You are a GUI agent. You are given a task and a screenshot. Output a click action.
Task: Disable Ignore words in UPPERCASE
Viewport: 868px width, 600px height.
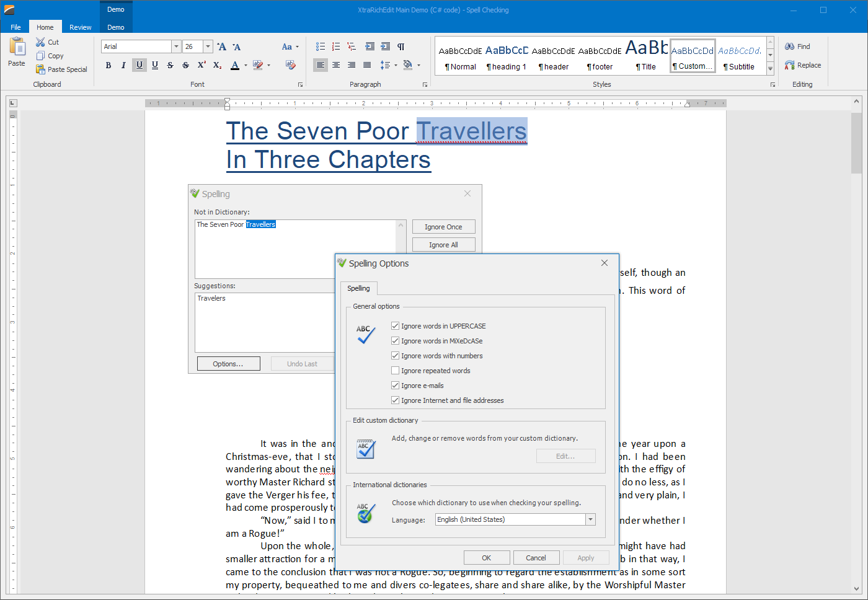pos(395,325)
